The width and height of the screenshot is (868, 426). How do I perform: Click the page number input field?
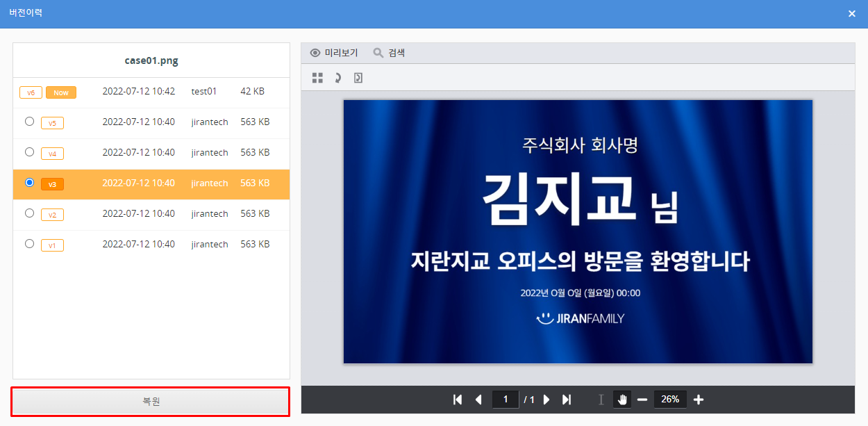coord(506,400)
